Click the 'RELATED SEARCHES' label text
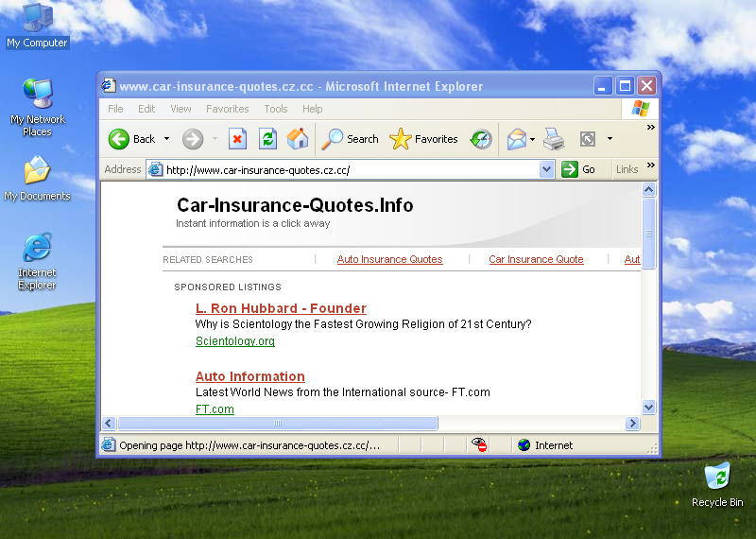This screenshot has height=539, width=756. 208,260
